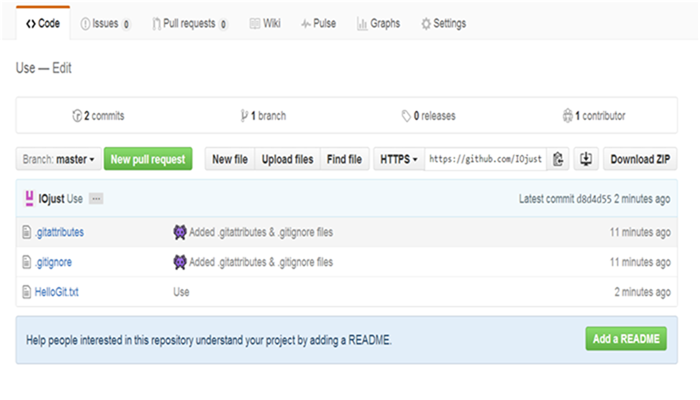
Task: Click the Pulse waveform icon
Action: (x=306, y=24)
